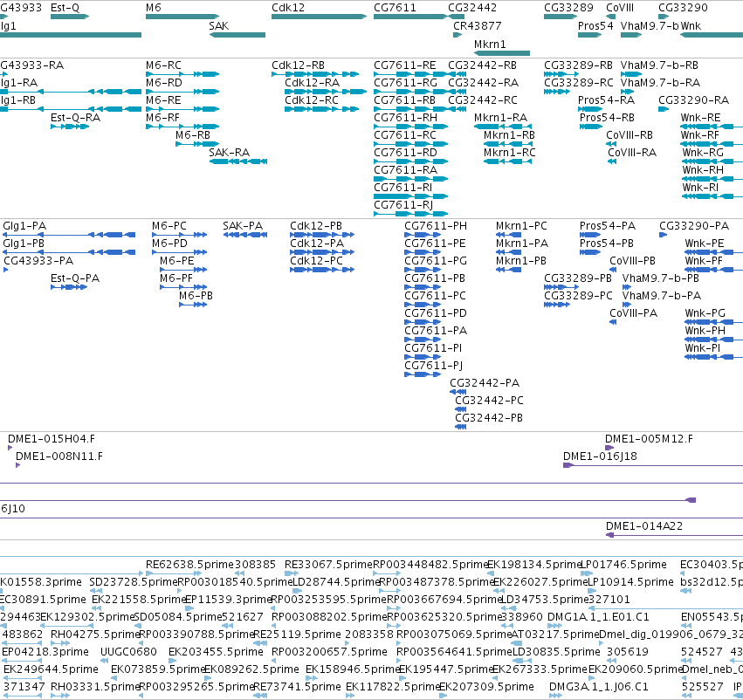743x700 pixels.
Task: Open the DME1-005M12.F BAC end label
Action: coord(649,438)
